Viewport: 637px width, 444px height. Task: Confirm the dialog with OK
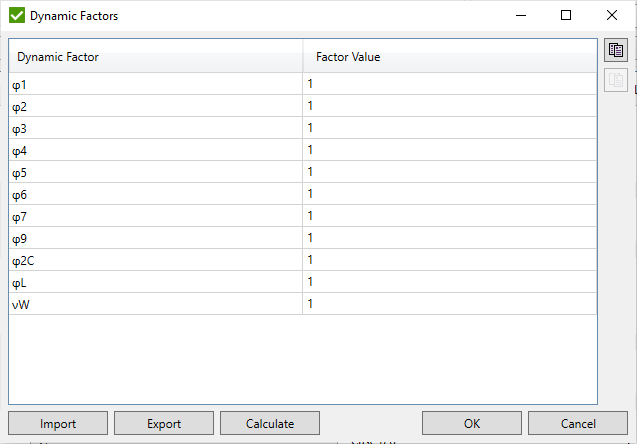click(x=472, y=424)
